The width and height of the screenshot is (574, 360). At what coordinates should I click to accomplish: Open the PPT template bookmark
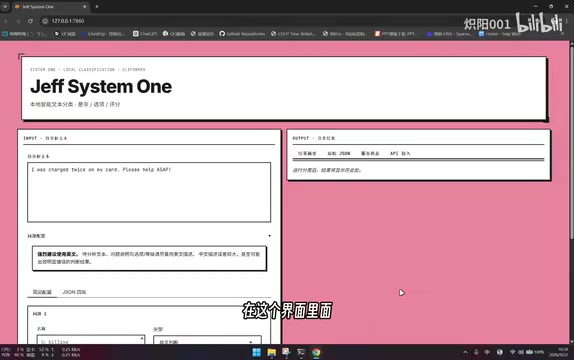395,34
